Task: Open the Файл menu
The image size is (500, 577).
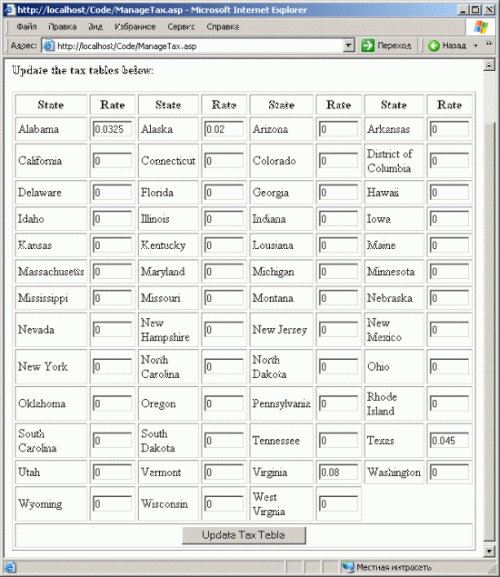Action: click(x=26, y=26)
